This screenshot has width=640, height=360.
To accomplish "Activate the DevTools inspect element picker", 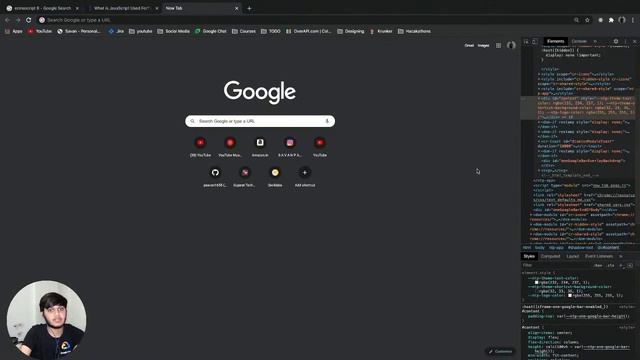I will [527, 41].
